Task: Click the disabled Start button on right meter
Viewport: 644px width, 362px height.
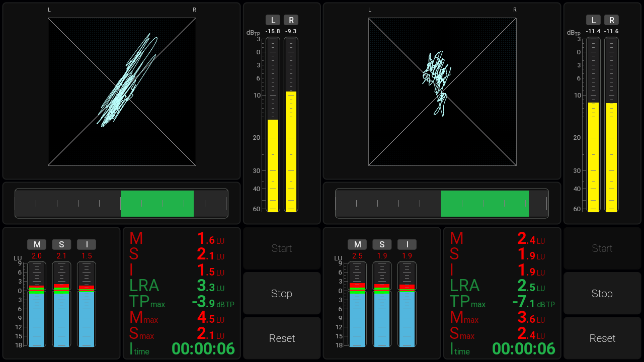Action: (x=602, y=248)
